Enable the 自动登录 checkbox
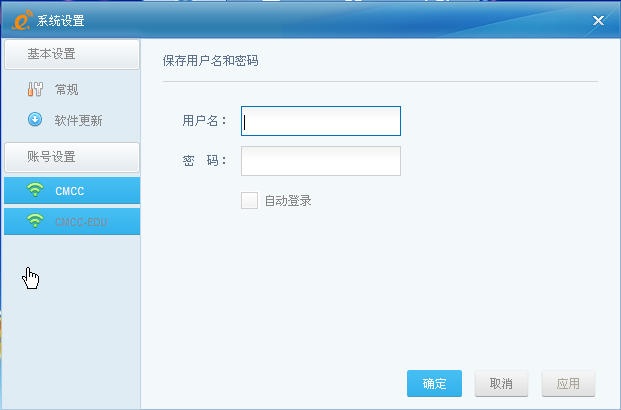 point(249,201)
